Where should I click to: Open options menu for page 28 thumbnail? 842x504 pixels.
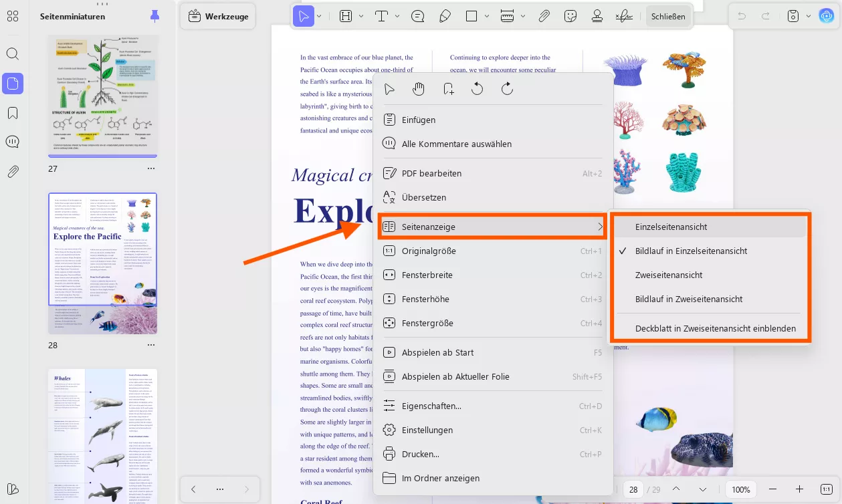(151, 345)
